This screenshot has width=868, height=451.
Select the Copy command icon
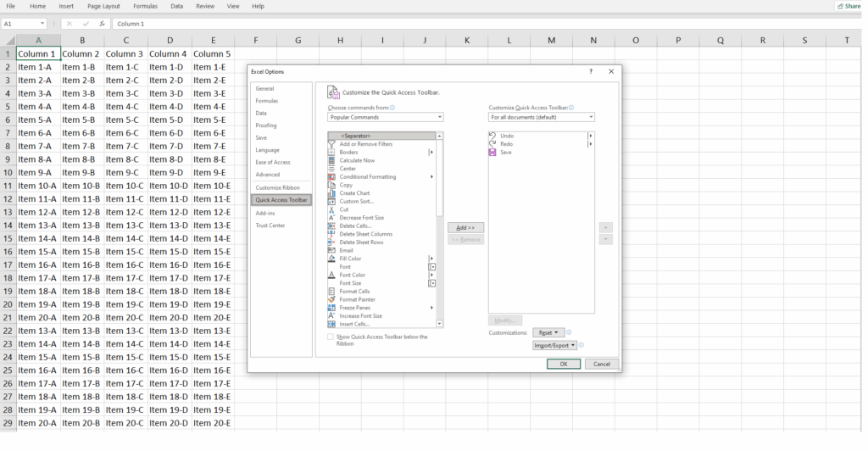331,185
